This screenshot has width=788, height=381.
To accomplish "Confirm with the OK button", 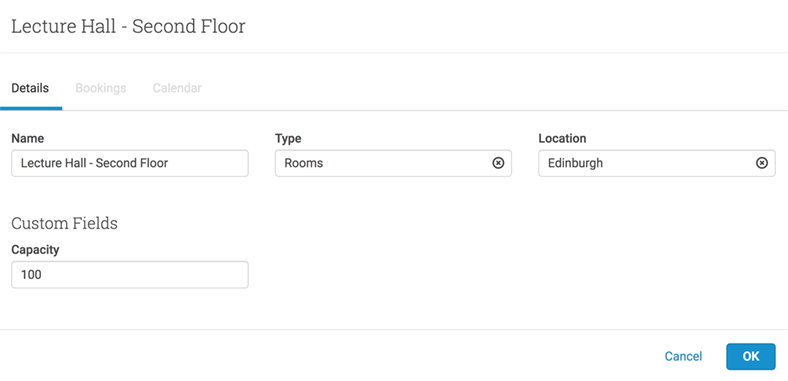I will click(x=751, y=356).
